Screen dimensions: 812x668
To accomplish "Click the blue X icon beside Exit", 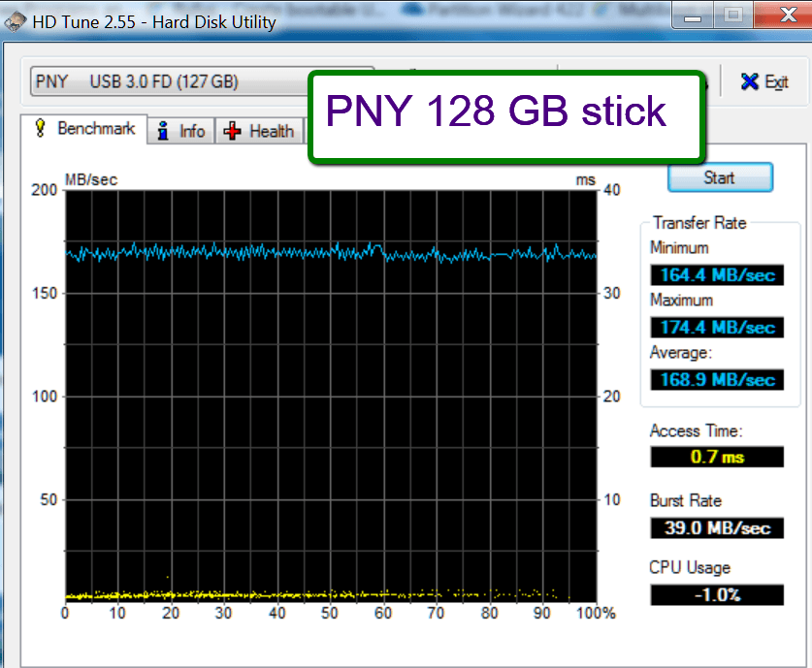I will point(750,81).
